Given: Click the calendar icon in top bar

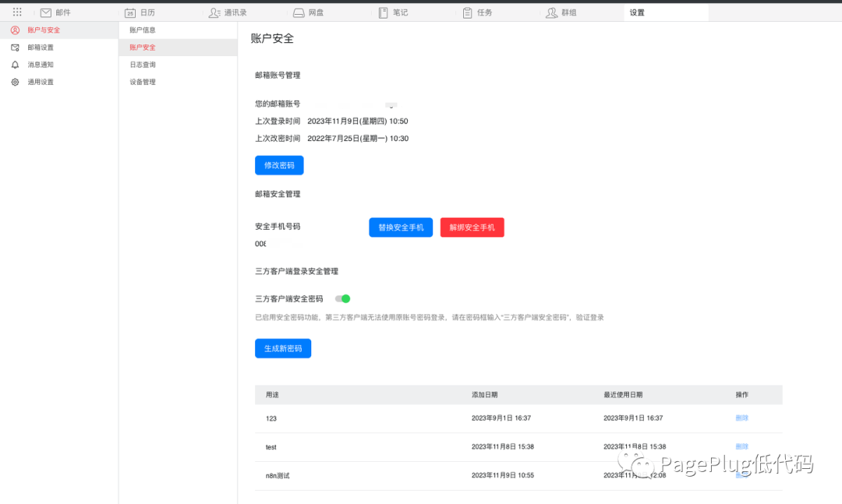Looking at the screenshot, I should tap(130, 12).
